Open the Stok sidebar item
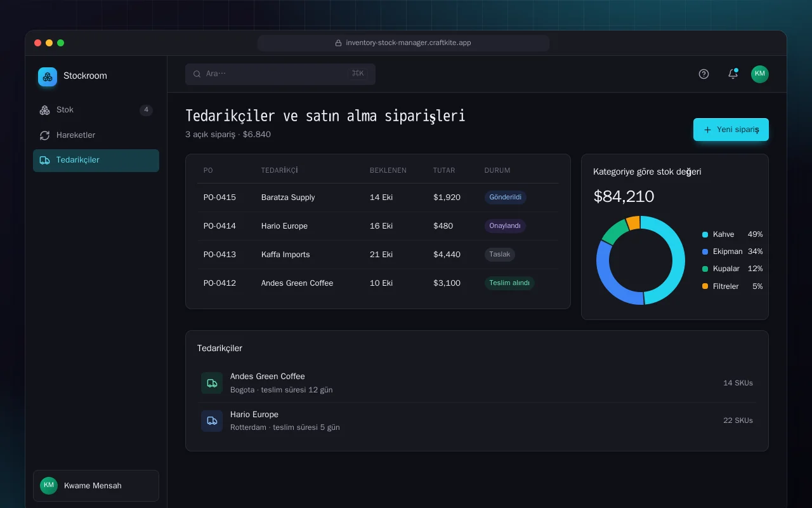Image resolution: width=812 pixels, height=508 pixels. click(96, 110)
